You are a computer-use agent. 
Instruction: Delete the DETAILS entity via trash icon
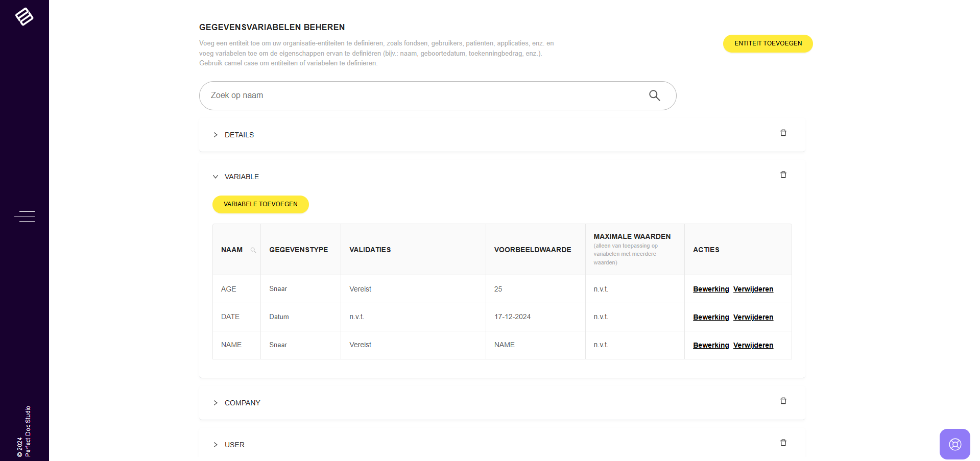(x=783, y=133)
